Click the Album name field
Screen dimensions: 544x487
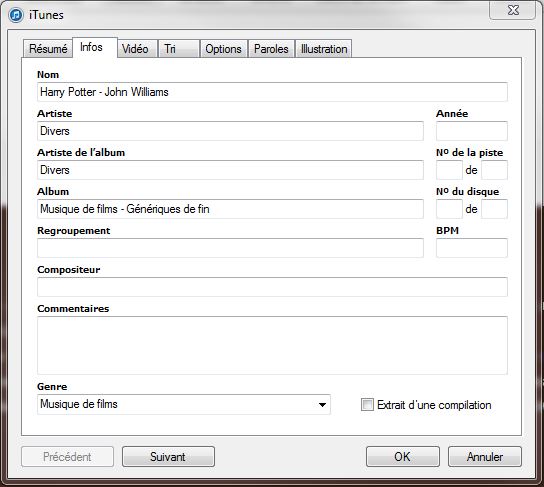(x=230, y=209)
